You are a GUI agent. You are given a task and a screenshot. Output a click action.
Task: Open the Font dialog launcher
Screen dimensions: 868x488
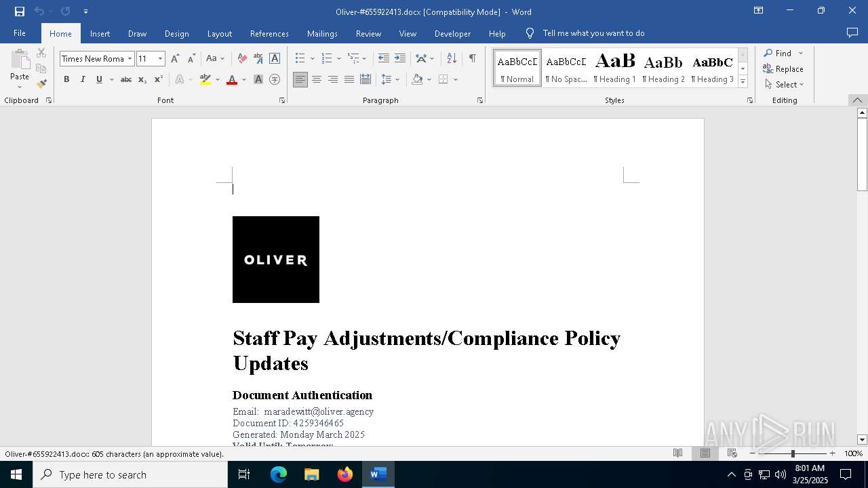[x=282, y=100]
